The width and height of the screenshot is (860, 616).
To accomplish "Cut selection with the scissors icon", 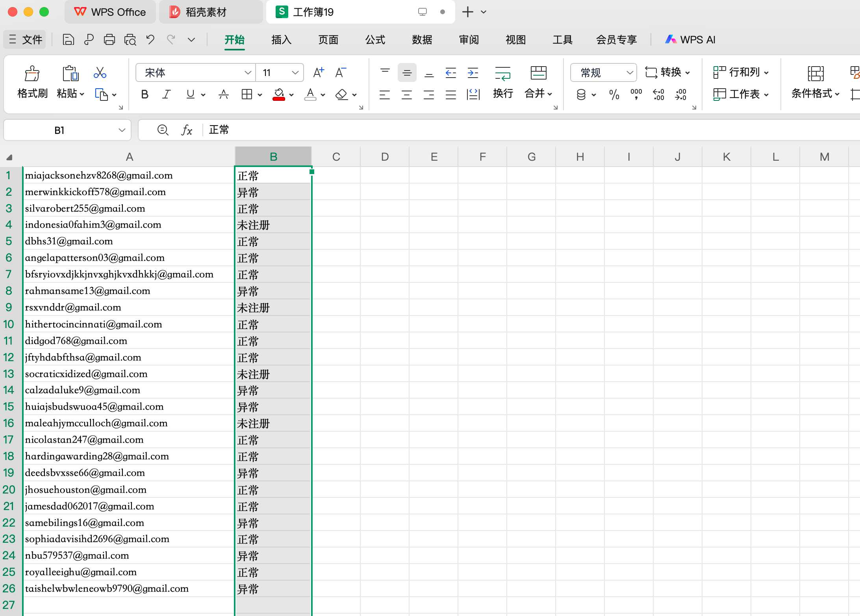I will 100,72.
